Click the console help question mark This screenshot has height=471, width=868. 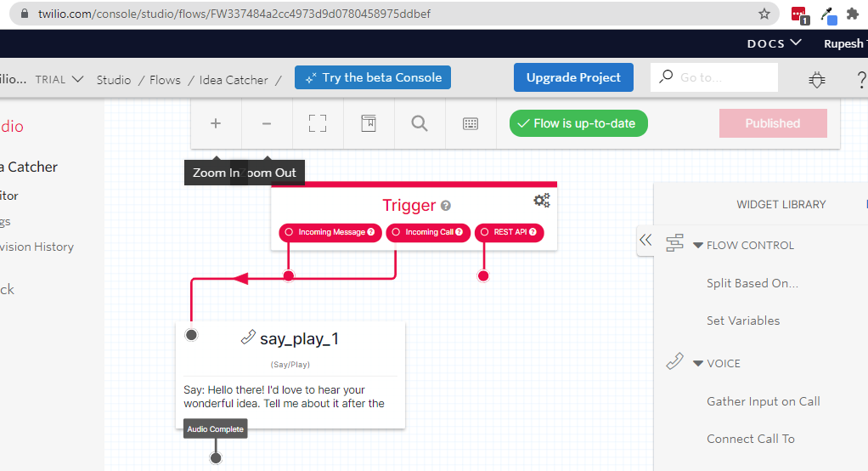point(861,80)
